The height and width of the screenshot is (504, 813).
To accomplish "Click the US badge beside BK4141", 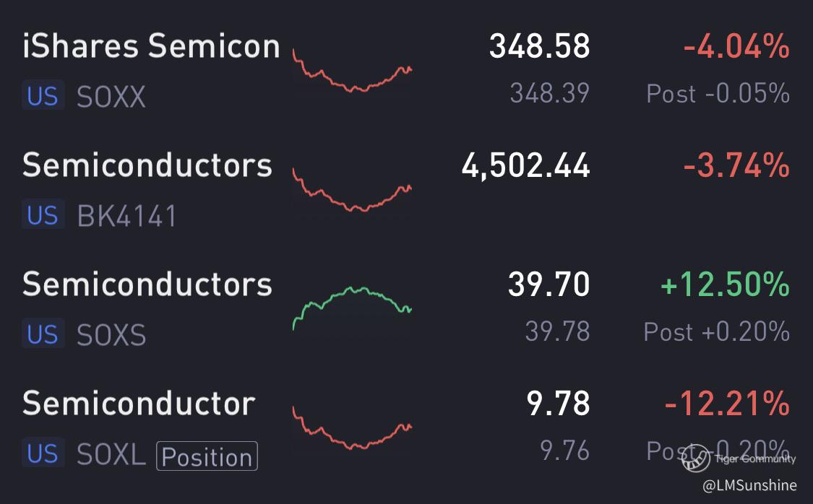I will click(43, 214).
